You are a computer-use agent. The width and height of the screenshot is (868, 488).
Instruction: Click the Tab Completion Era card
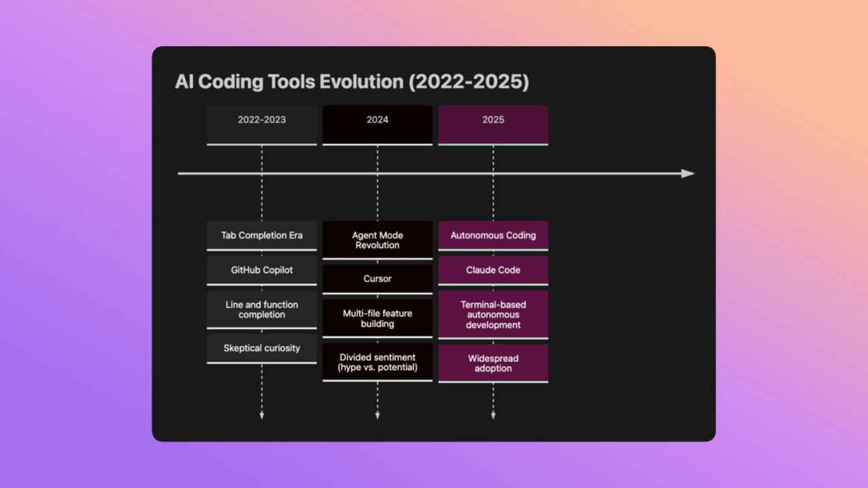pos(261,235)
